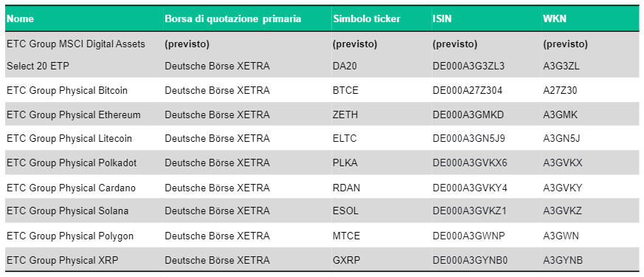This screenshot has width=644, height=277.
Task: Click the WKN column header
Action: (x=555, y=19)
